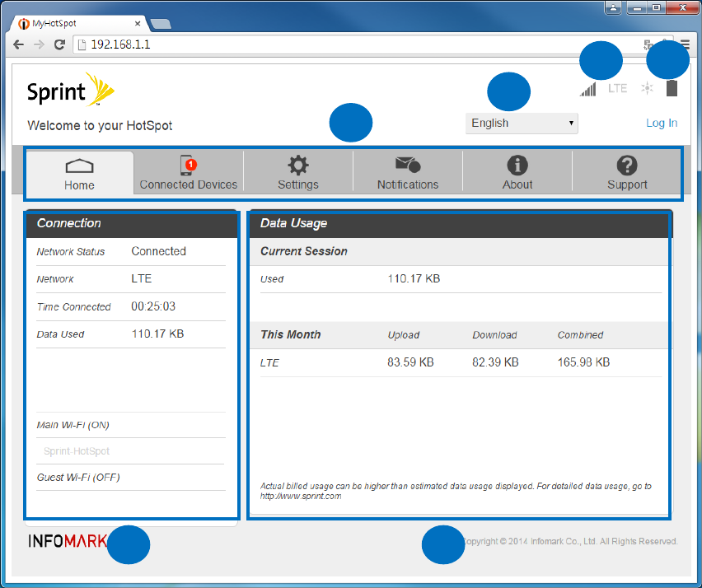Click the Welcome to your HotSpot text

100,126
